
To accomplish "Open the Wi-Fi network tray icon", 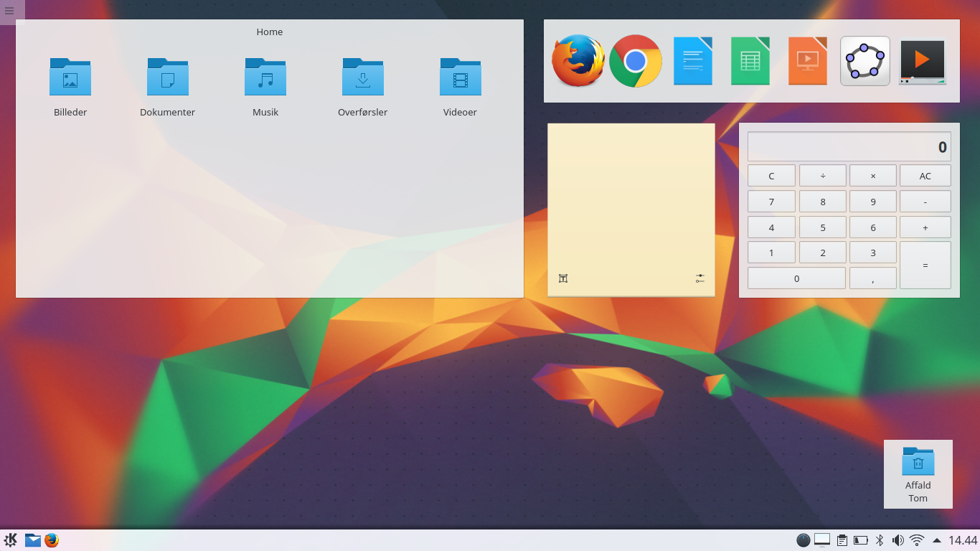I will 917,540.
